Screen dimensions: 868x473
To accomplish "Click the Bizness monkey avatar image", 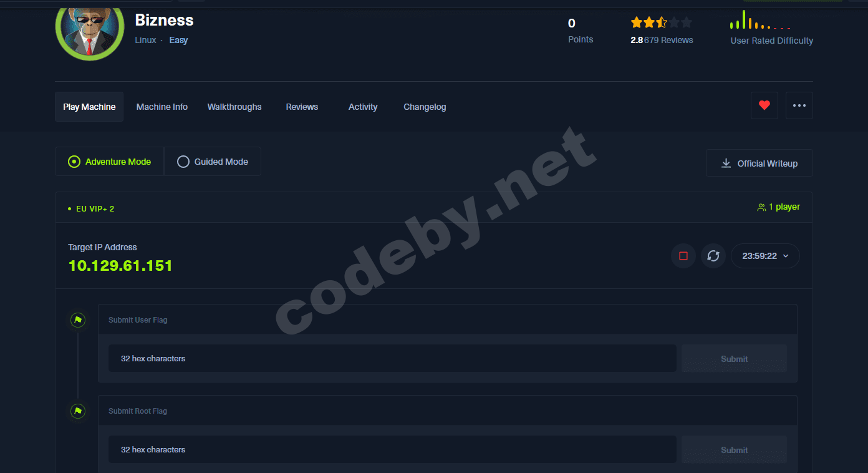I will click(90, 30).
